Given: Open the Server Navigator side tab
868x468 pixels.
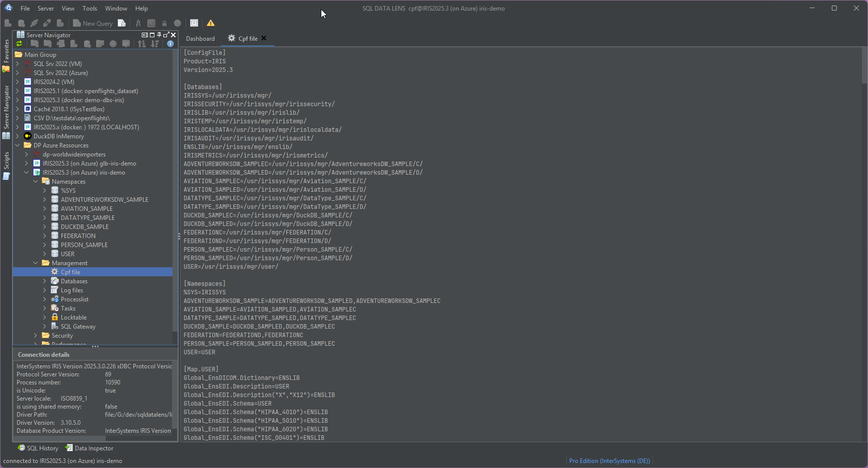Looking at the screenshot, I should click(x=6, y=112).
